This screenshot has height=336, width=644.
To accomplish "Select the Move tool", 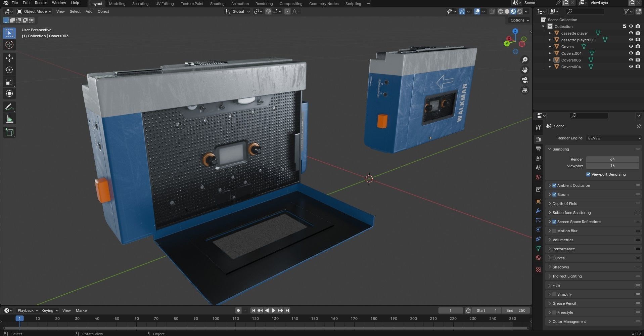I will [9, 58].
